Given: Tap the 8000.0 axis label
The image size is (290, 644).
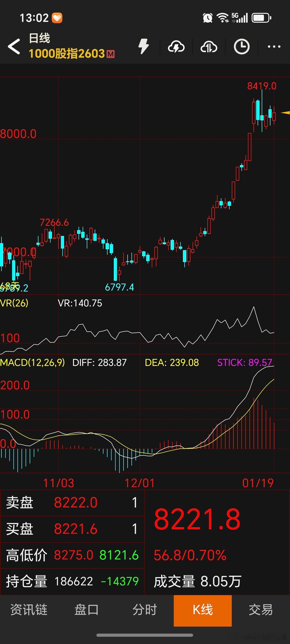Looking at the screenshot, I should pyautogui.click(x=18, y=134).
